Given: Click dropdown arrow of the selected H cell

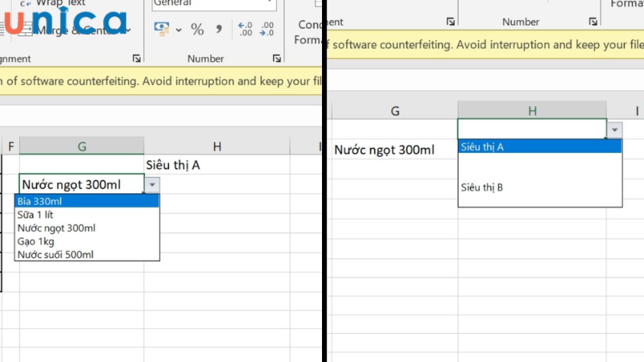Looking at the screenshot, I should tap(615, 130).
